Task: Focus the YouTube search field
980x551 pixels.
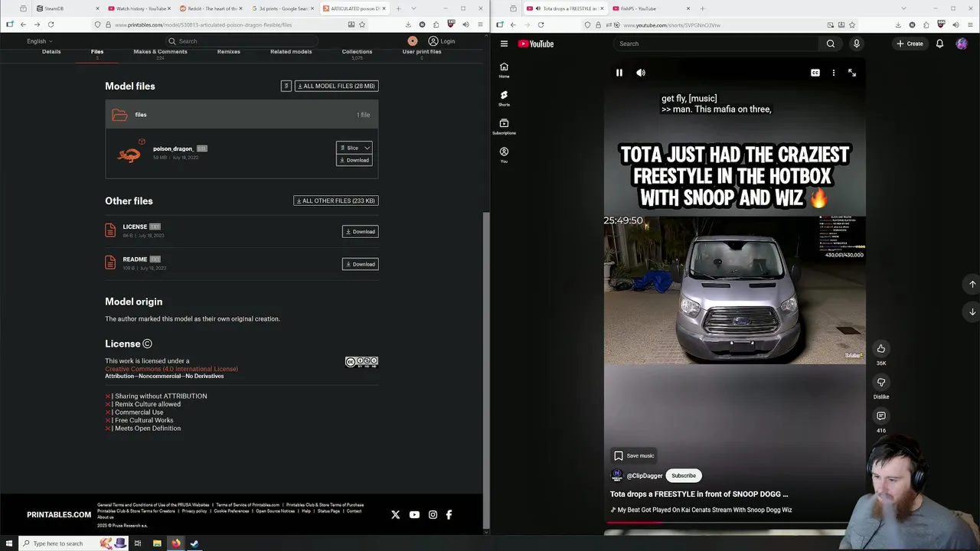Action: point(716,44)
